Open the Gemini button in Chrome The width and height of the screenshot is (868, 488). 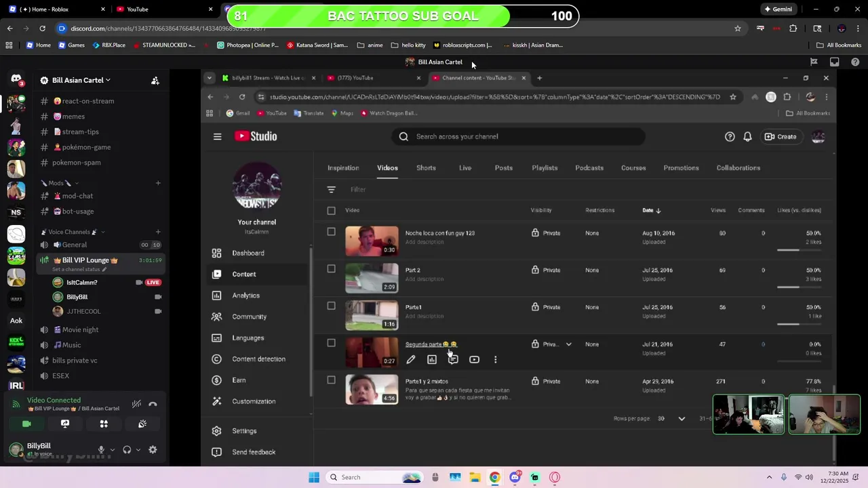(778, 9)
